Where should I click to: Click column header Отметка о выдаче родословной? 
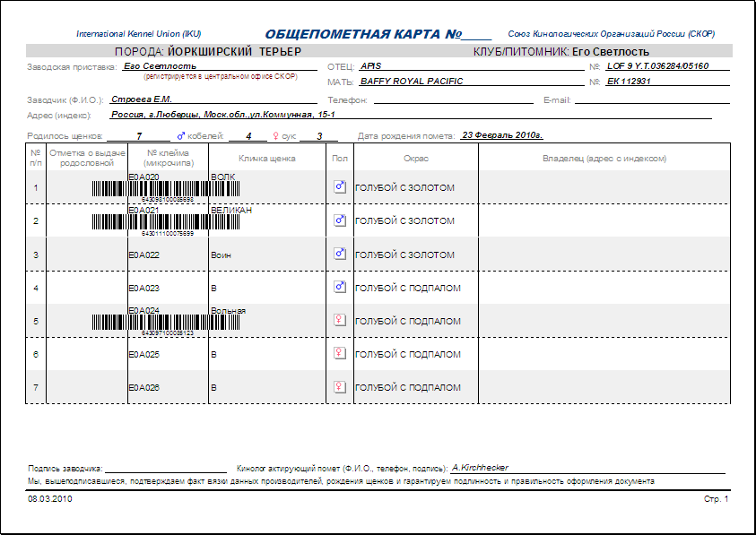point(87,158)
